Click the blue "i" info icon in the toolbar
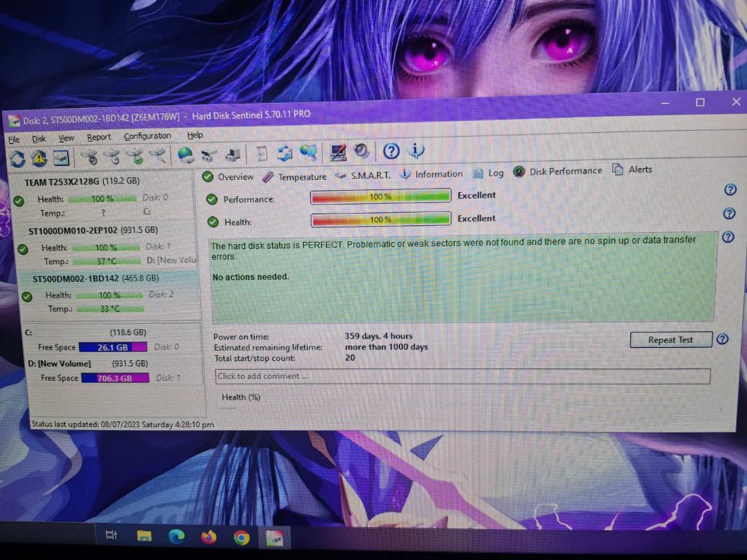 click(x=416, y=151)
